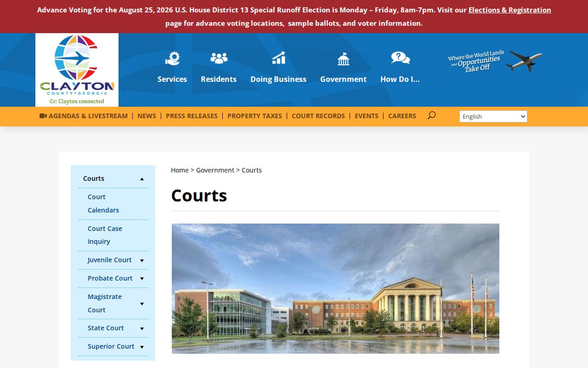This screenshot has height=368, width=588.
Task: Open the English language dropdown
Action: 493,116
